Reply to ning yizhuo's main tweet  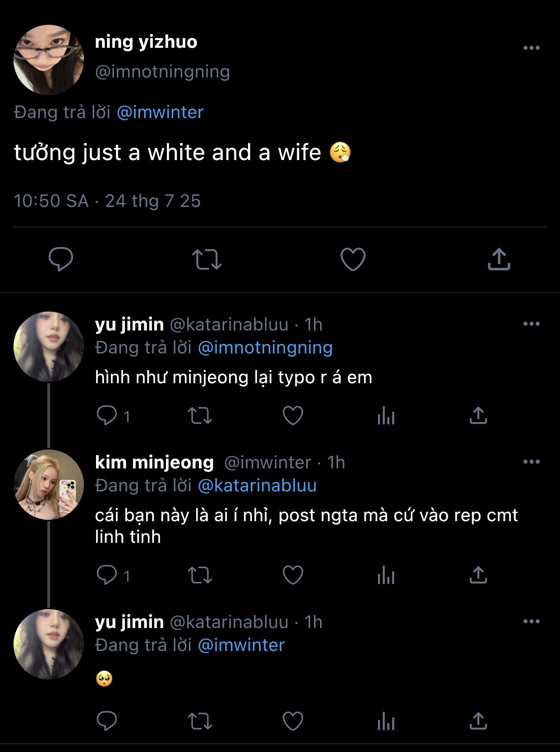coord(61,259)
